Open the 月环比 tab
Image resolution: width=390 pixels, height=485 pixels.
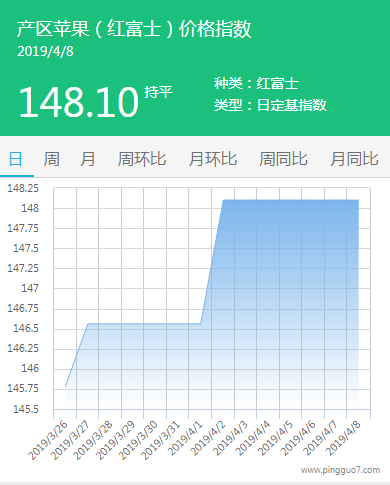click(213, 159)
